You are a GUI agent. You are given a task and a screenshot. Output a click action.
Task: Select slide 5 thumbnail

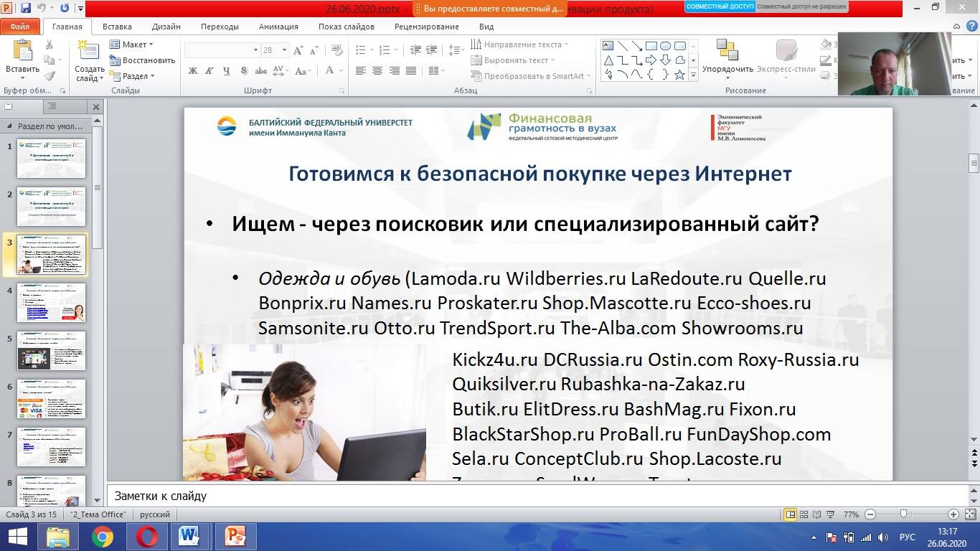tap(51, 351)
